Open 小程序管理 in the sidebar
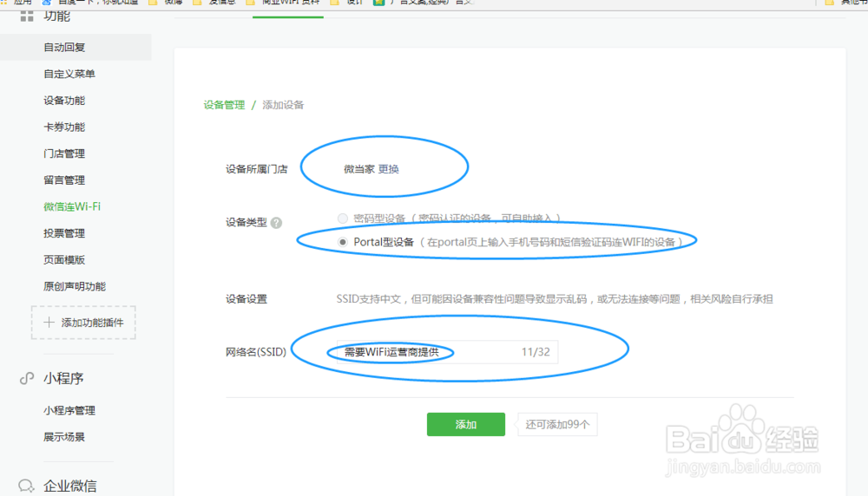Screen dimensions: 868x496 [x=69, y=410]
